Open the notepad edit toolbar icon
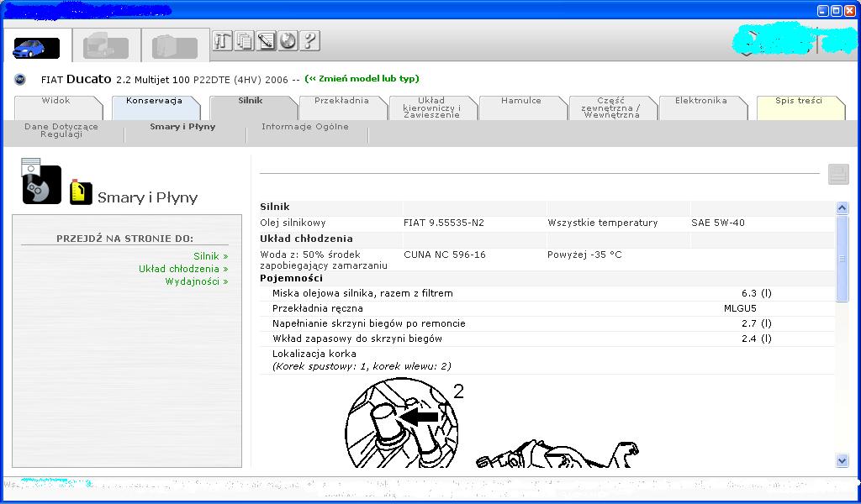Viewport: 861px width, 504px height. (x=267, y=40)
